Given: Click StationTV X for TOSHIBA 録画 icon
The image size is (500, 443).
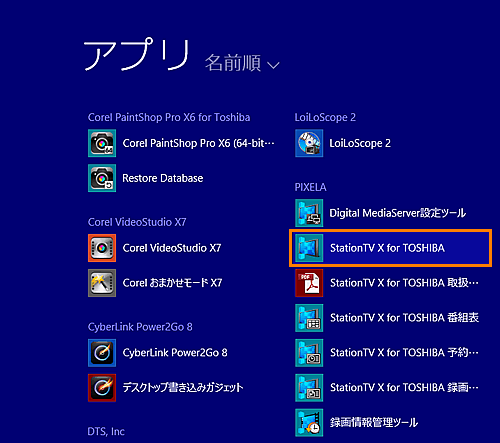Looking at the screenshot, I should click(x=309, y=388).
